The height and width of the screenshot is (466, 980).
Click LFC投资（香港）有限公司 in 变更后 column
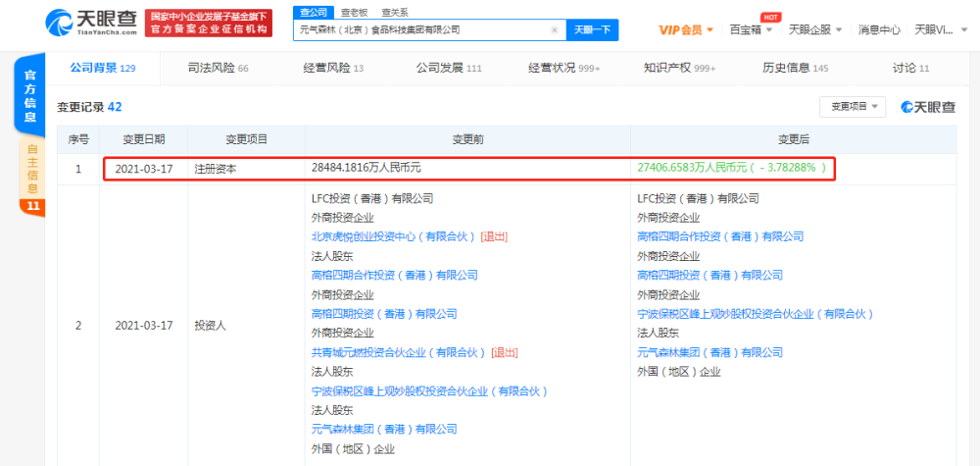coord(698,199)
